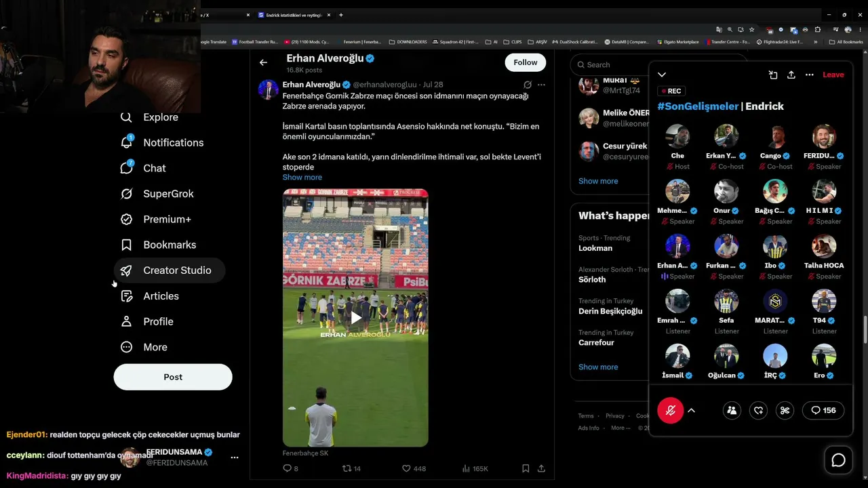Repost the post with 14 reposts

coord(351,468)
